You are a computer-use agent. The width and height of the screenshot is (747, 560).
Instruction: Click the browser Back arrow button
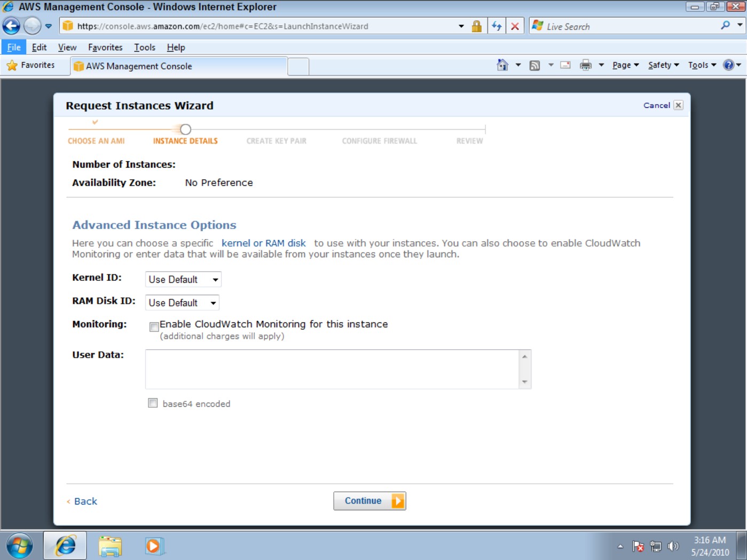pyautogui.click(x=11, y=26)
